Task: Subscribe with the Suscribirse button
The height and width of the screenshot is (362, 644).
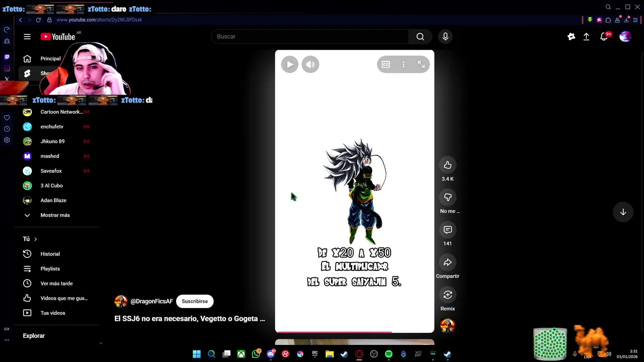Action: coord(195,301)
